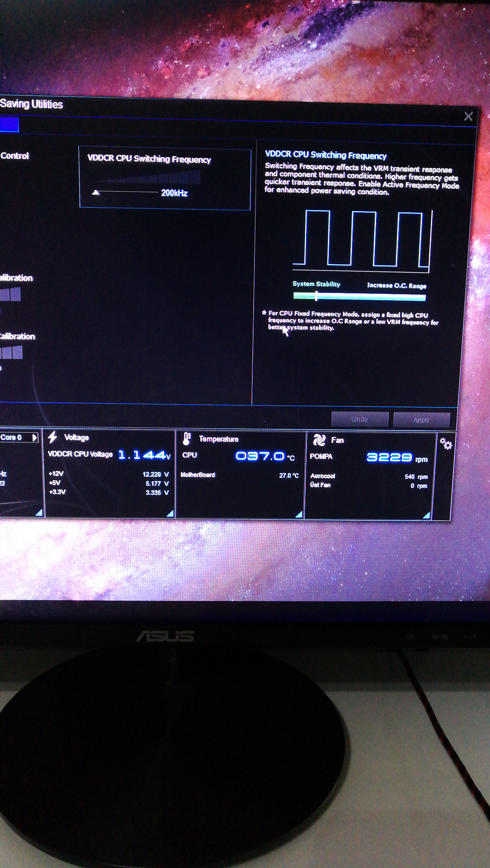Click the Aerocool 546 rpm fan row
Image resolution: width=490 pixels, height=868 pixels.
[x=369, y=476]
